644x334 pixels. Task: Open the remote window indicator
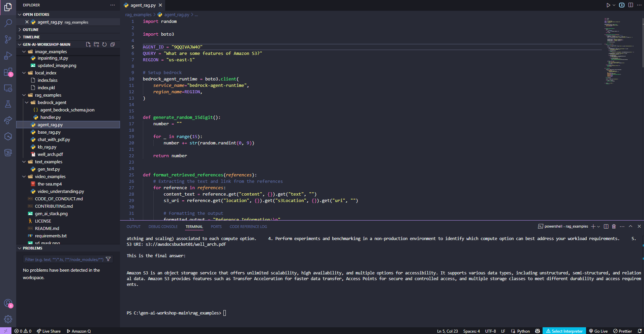[6, 331]
